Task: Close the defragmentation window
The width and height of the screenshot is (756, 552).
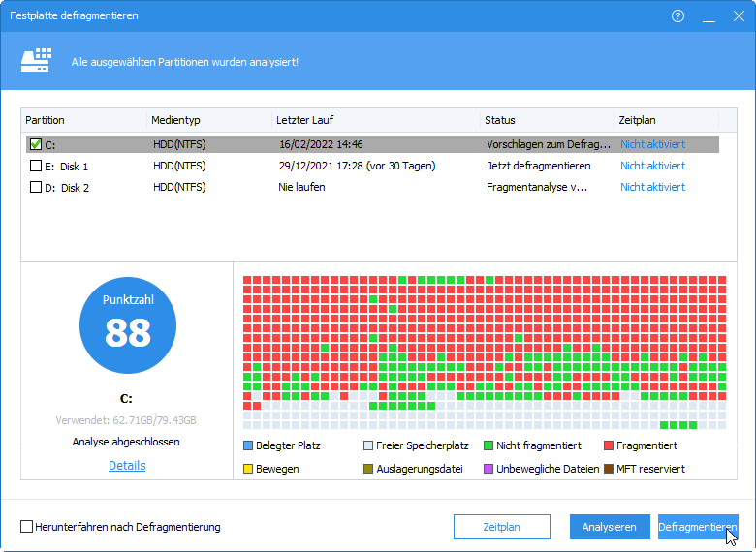Action: (739, 15)
